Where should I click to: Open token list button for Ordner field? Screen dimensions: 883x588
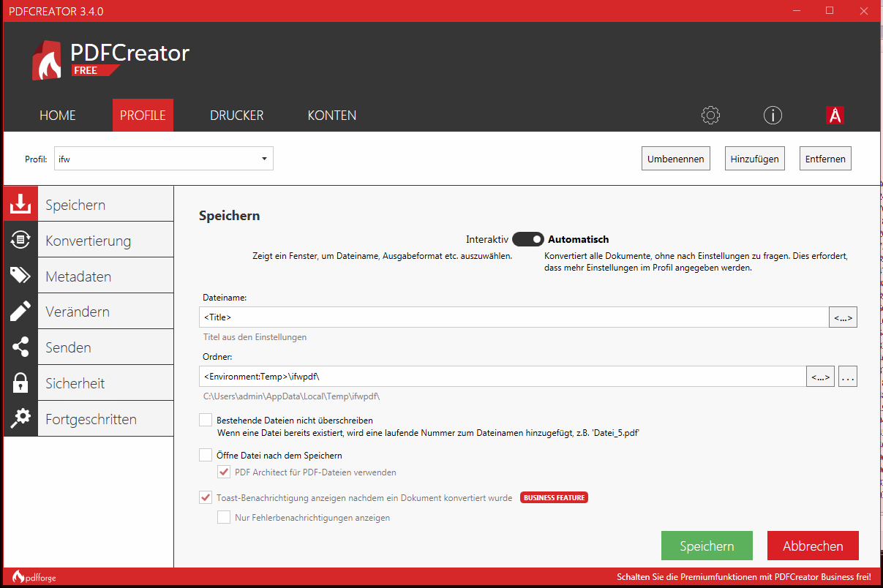pyautogui.click(x=820, y=377)
